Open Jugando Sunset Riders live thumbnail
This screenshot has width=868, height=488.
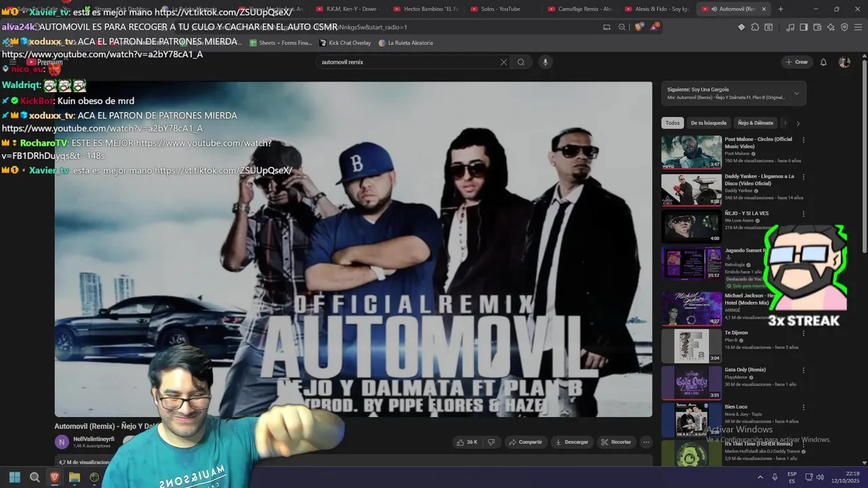click(692, 263)
